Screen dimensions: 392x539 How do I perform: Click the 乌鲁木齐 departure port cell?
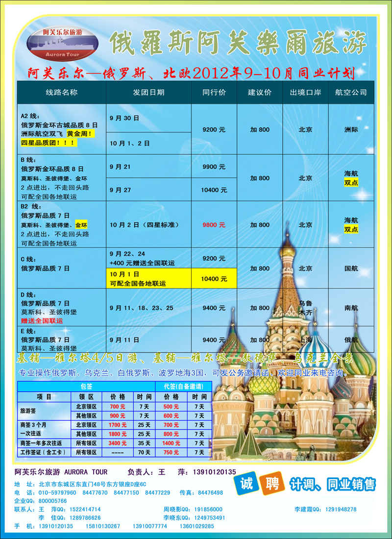(305, 308)
